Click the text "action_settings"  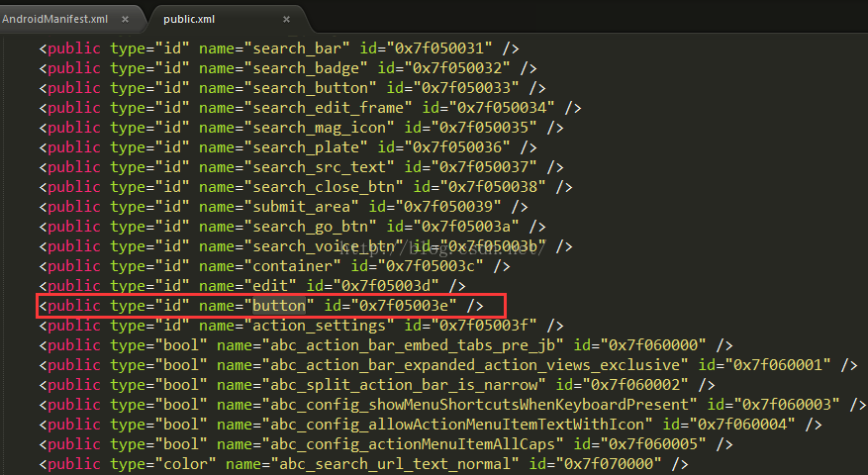(320, 327)
